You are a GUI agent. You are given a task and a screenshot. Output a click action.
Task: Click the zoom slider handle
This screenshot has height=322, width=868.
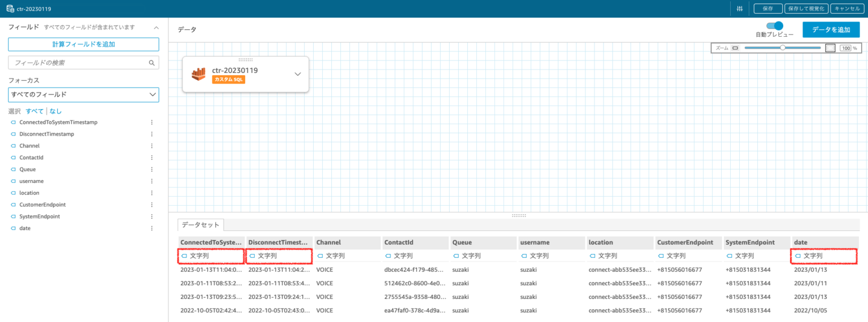tap(783, 48)
